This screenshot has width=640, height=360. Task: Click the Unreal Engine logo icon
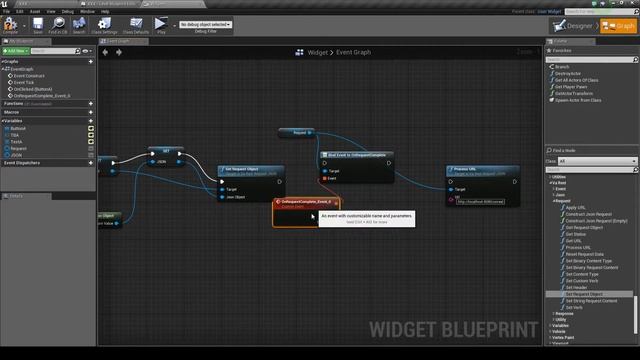coord(4,4)
